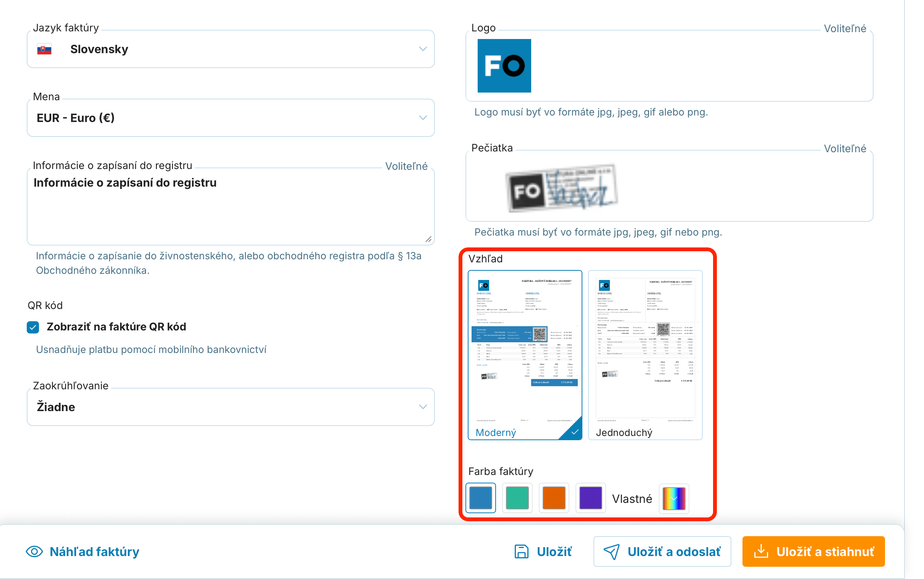Click the Uložiť a odoslať button
Image resolution: width=924 pixels, height=579 pixels.
click(x=662, y=551)
